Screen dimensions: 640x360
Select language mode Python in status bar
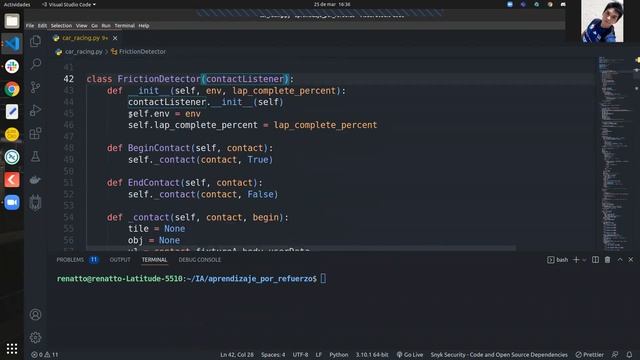pos(339,355)
